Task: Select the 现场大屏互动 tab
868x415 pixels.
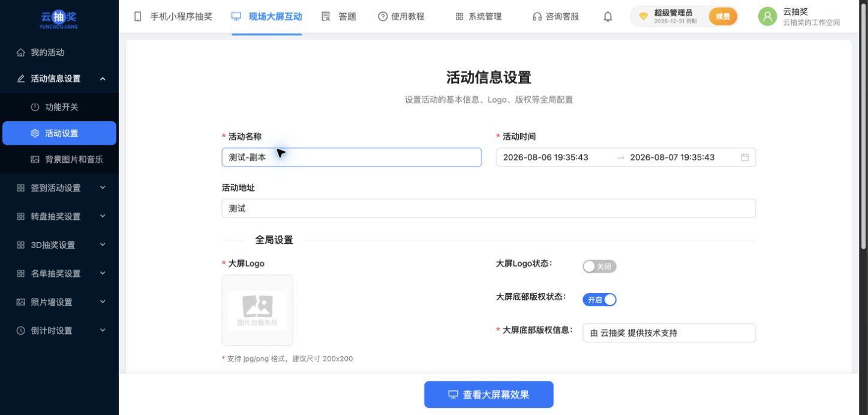Action: click(267, 17)
